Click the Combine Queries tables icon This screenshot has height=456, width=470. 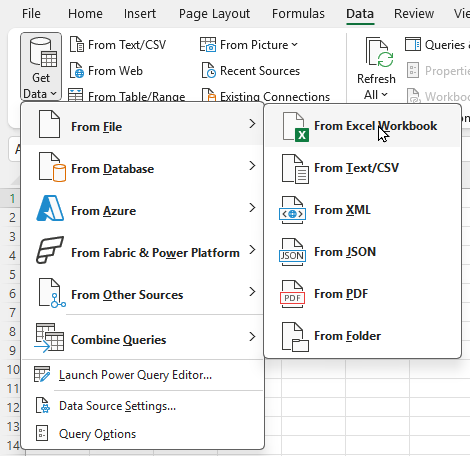click(49, 337)
